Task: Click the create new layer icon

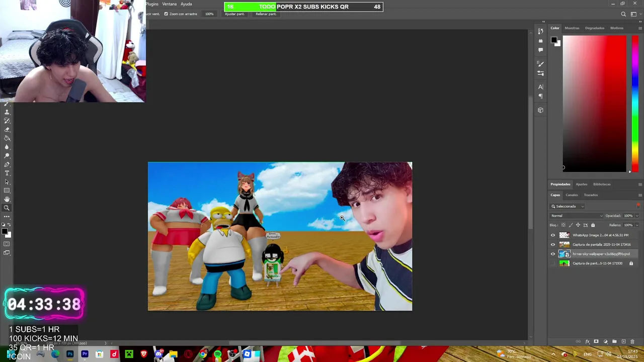Action: [624, 341]
